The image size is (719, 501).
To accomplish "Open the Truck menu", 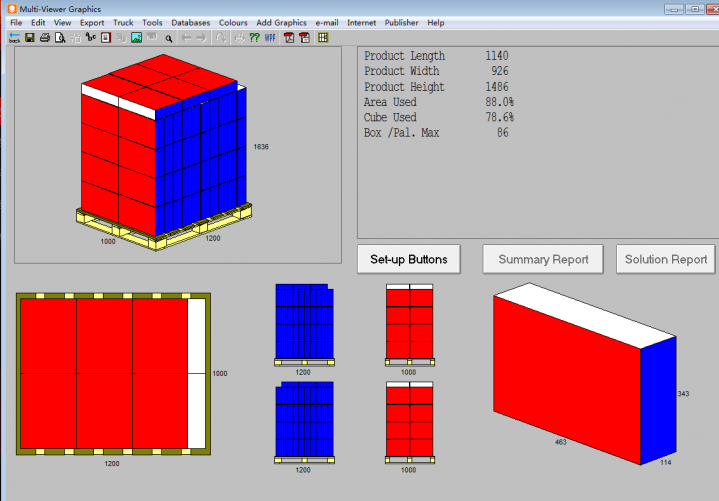I will point(123,22).
